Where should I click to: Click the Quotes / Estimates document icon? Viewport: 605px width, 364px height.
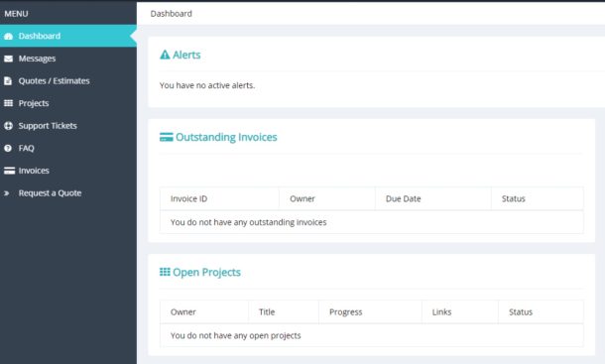click(8, 81)
